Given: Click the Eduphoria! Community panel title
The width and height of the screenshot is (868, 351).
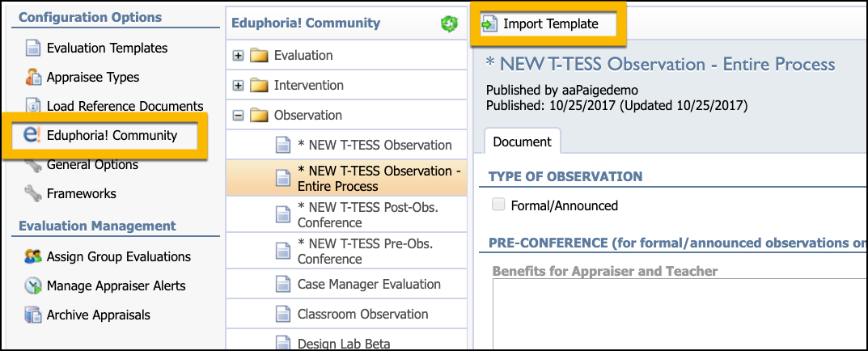Looking at the screenshot, I should [x=306, y=23].
